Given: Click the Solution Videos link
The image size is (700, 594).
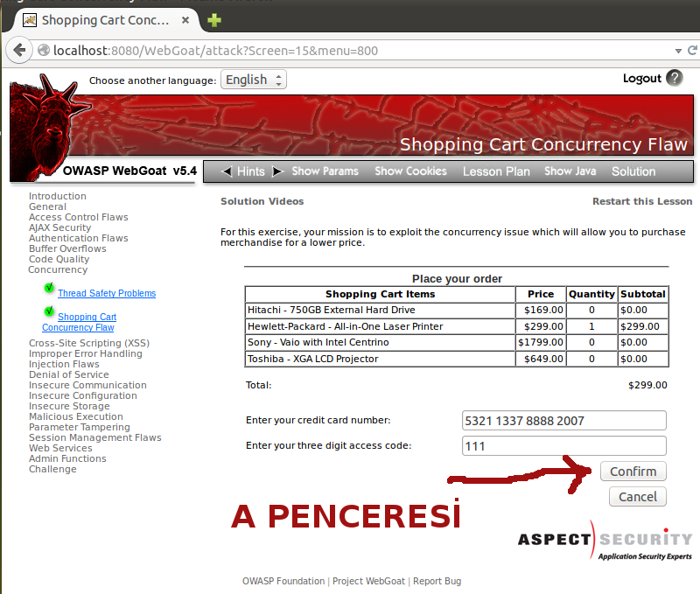Looking at the screenshot, I should point(262,201).
